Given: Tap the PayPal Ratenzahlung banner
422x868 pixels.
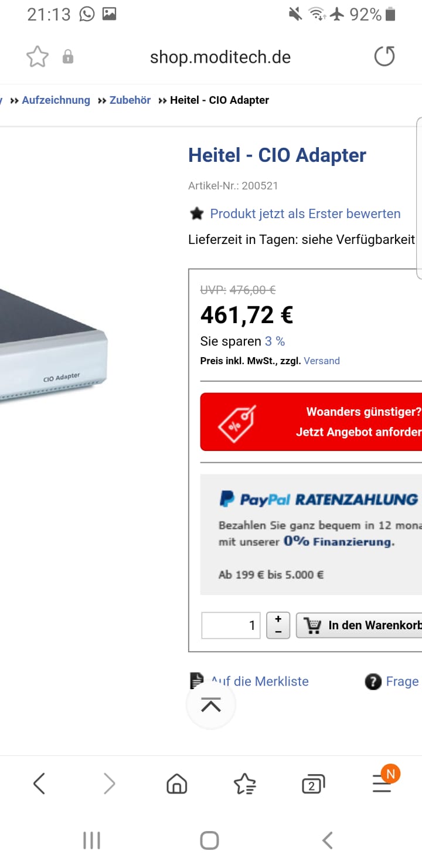Looking at the screenshot, I should (x=311, y=534).
